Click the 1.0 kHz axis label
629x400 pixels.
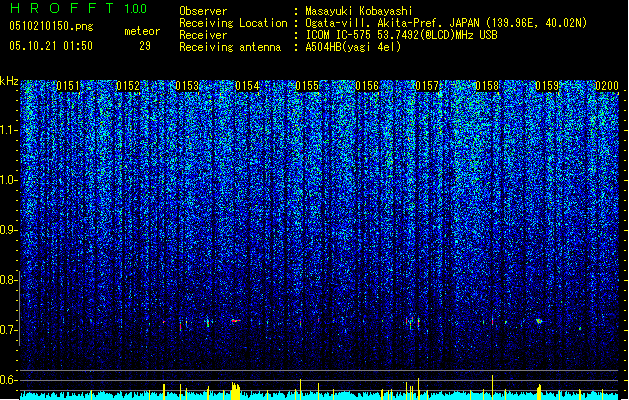9,180
